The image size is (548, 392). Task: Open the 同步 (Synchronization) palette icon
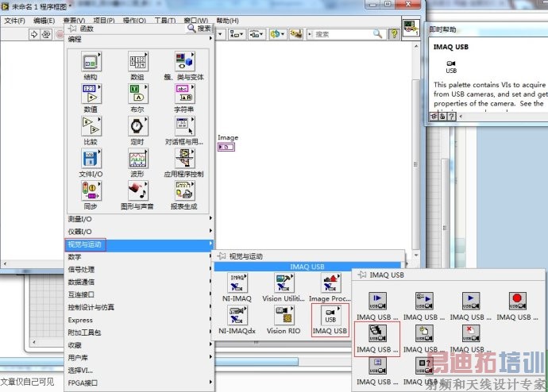pos(91,191)
